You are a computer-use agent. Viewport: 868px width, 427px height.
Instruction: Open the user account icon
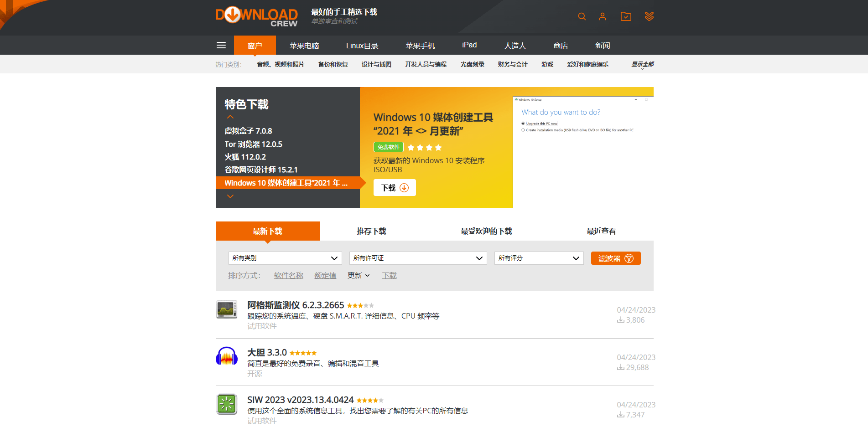(x=603, y=16)
